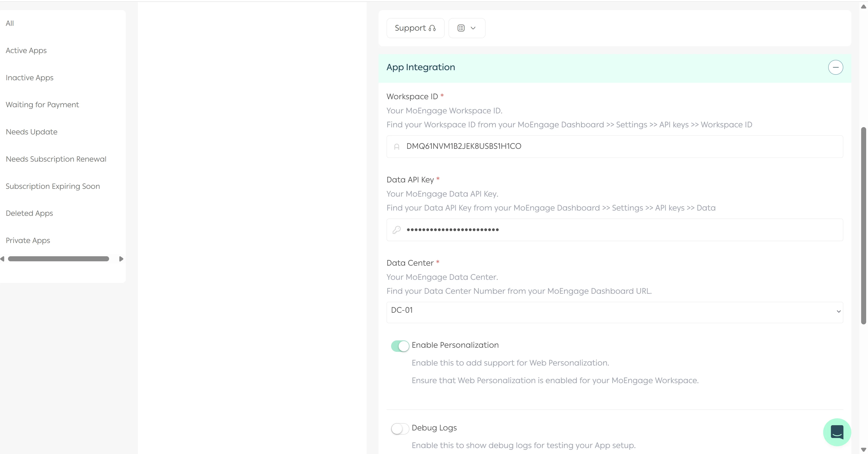Click the sidebar scroll-left arrow

click(2, 259)
